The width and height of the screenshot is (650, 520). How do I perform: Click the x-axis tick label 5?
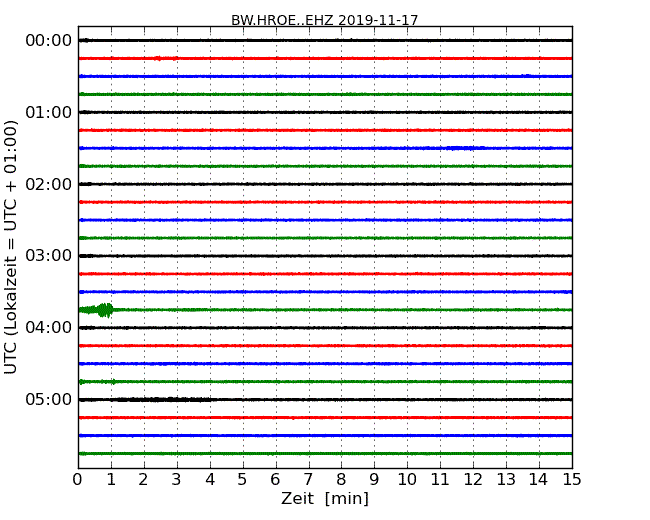243,480
